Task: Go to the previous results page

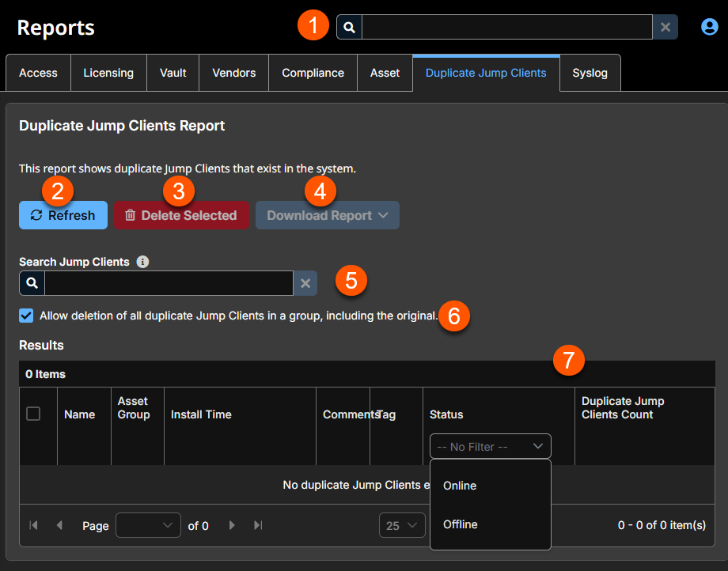Action: coord(59,525)
